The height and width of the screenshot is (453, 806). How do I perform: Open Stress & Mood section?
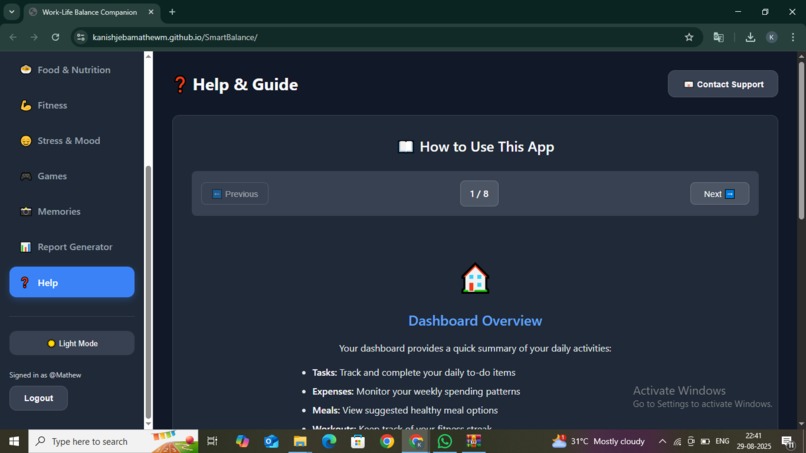[x=72, y=141]
